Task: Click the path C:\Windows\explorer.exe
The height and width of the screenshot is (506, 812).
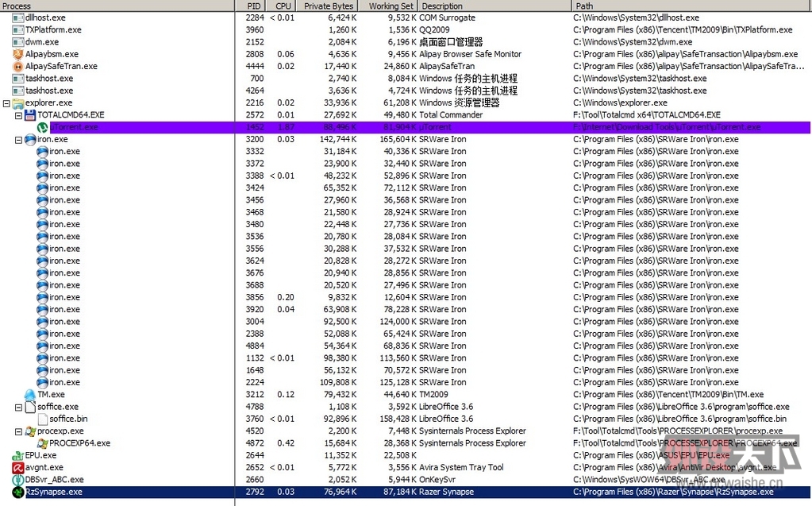Action: pos(621,102)
